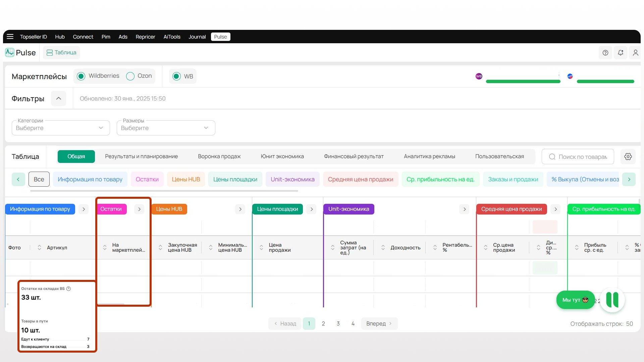
Task: Switch to Финансовый результат tab
Action: tap(354, 157)
